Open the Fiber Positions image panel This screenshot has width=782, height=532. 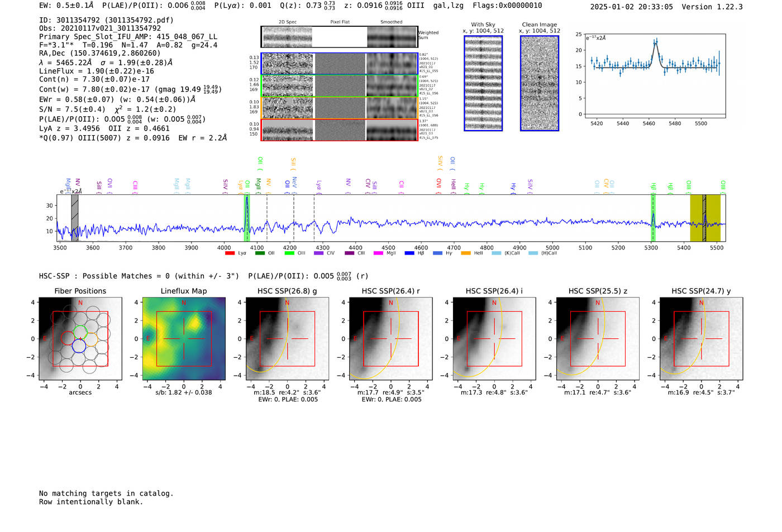point(80,339)
